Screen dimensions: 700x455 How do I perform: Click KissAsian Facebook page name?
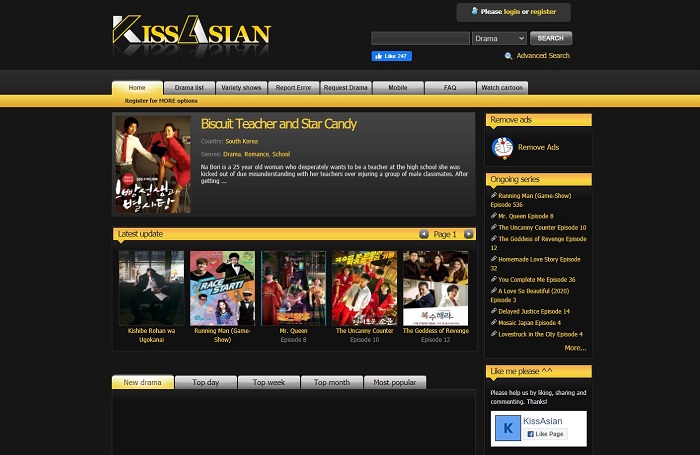point(542,421)
